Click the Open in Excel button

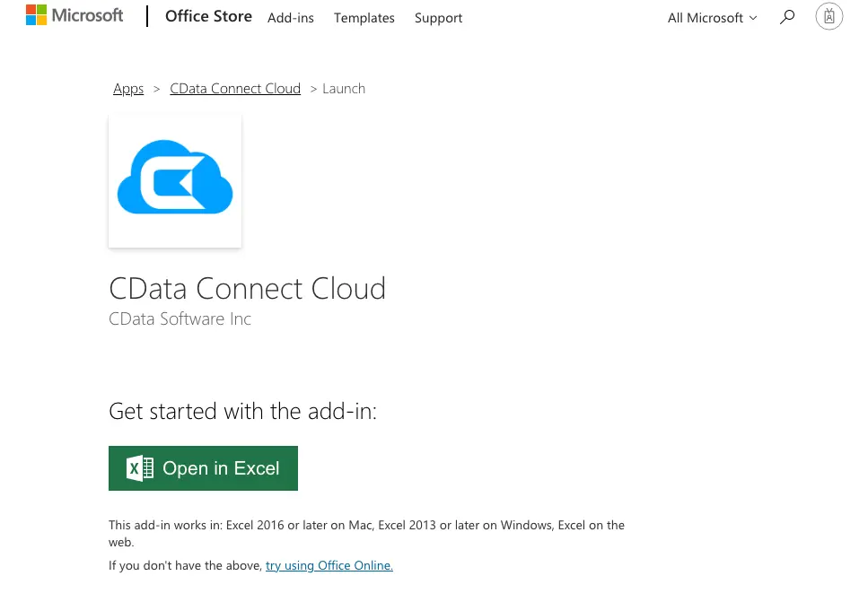[203, 468]
